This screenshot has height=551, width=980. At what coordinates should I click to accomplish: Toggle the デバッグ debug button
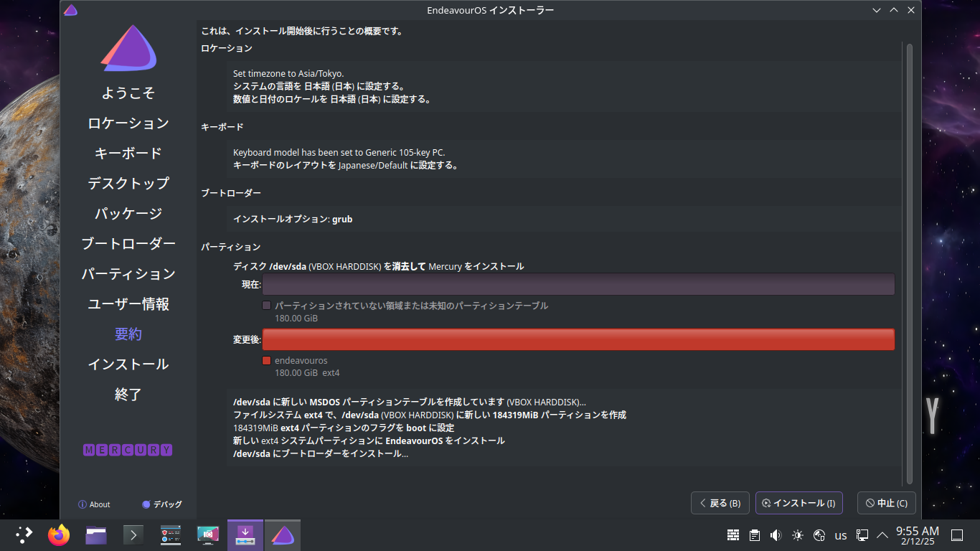tap(162, 504)
